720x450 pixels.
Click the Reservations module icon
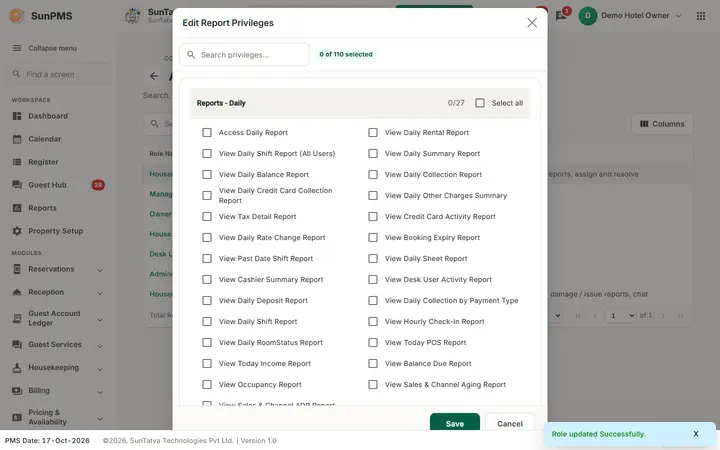[17, 269]
